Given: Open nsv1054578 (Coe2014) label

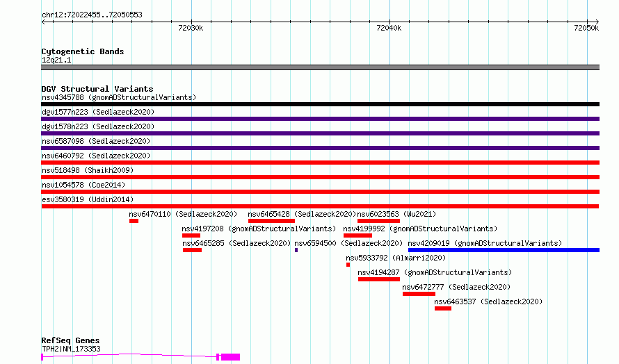Looking at the screenshot, I should tap(83, 185).
